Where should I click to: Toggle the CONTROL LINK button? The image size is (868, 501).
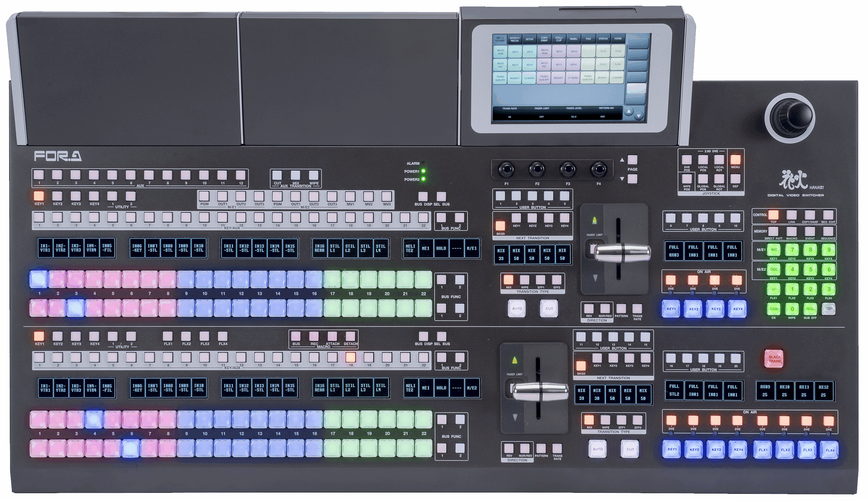792,215
